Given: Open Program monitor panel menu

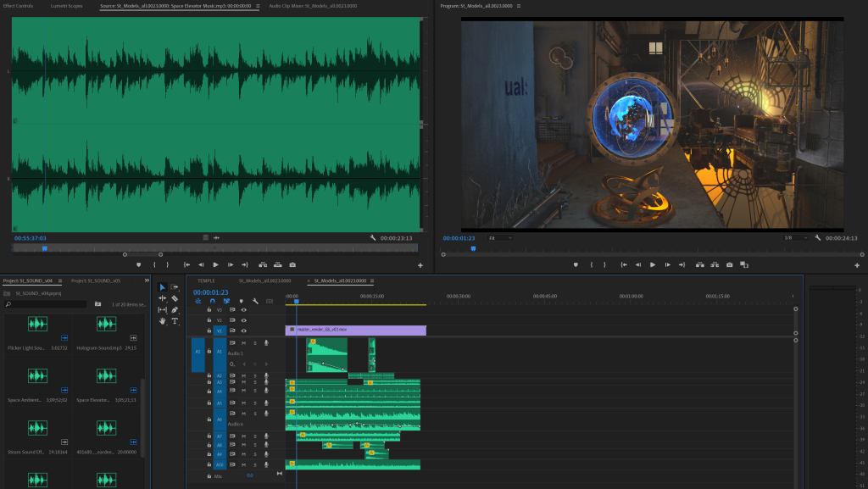Looking at the screenshot, I should (x=518, y=6).
